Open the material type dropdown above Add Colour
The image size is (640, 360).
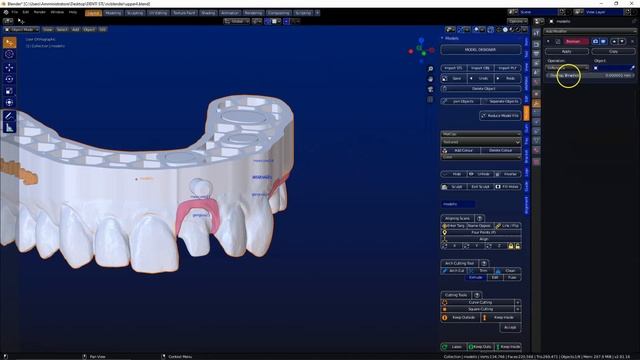(481, 142)
